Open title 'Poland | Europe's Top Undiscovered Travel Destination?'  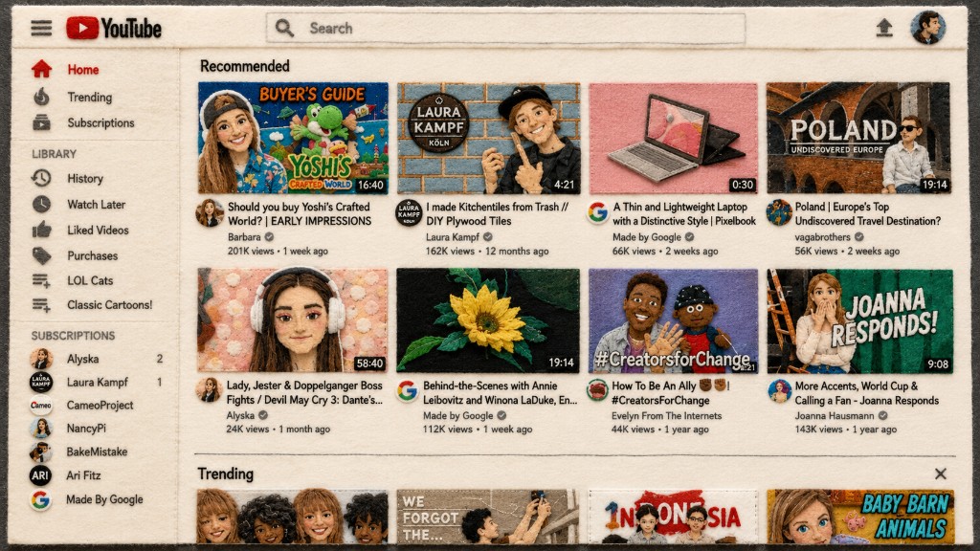[x=867, y=213]
